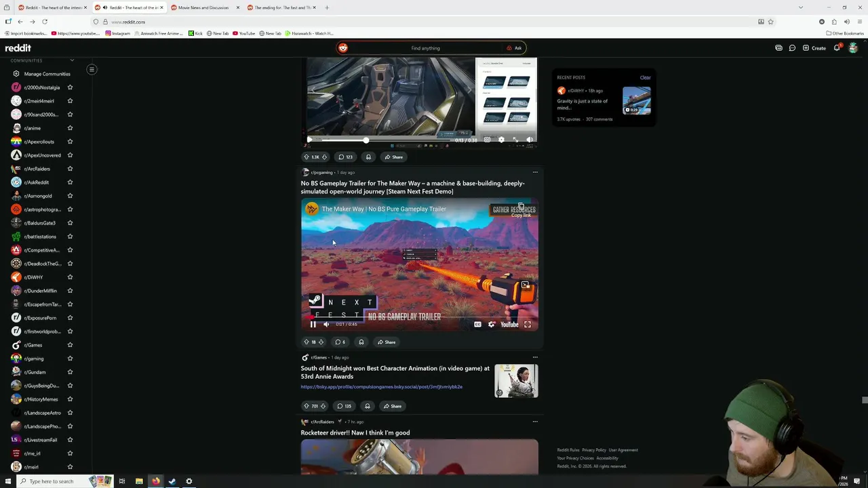868x488 pixels.
Task: Switch to The ending for The fast tab
Action: pyautogui.click(x=281, y=7)
